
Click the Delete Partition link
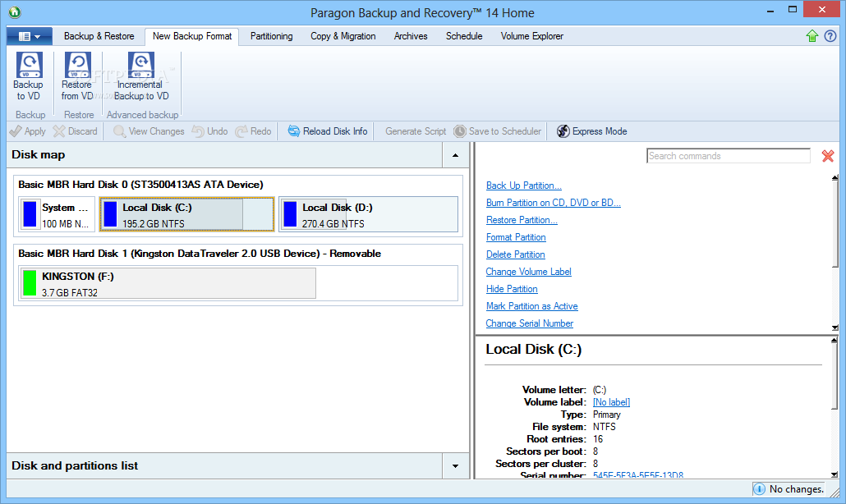tap(515, 254)
